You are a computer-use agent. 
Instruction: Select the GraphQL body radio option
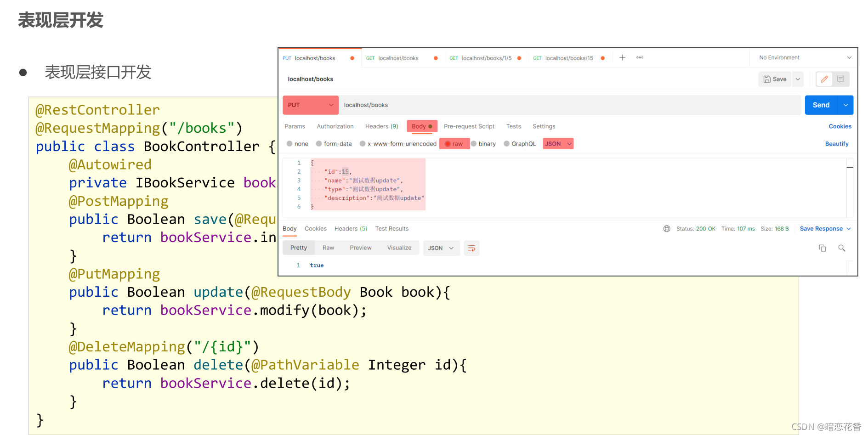[x=520, y=144]
